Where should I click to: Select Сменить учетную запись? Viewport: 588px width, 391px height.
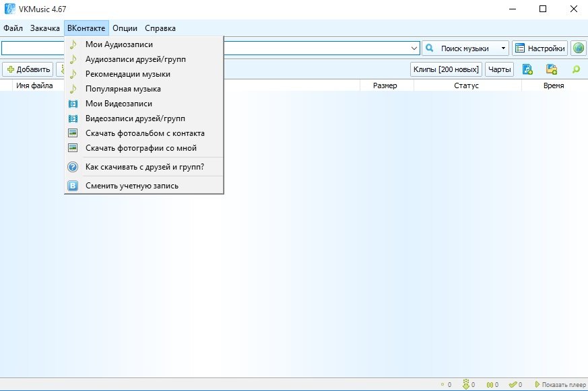coord(144,185)
